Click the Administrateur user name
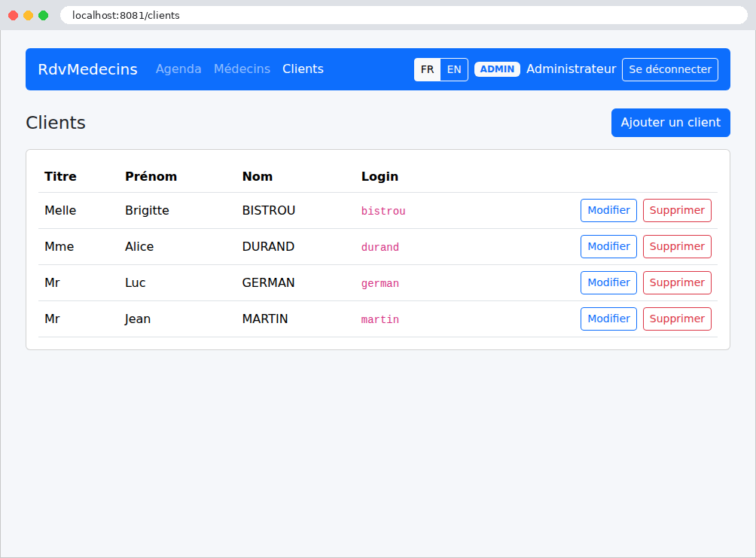 pos(571,69)
